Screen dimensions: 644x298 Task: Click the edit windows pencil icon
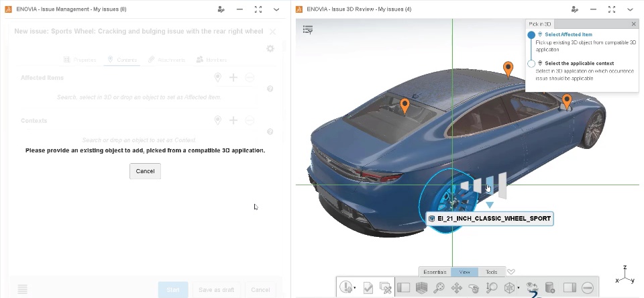(385, 287)
